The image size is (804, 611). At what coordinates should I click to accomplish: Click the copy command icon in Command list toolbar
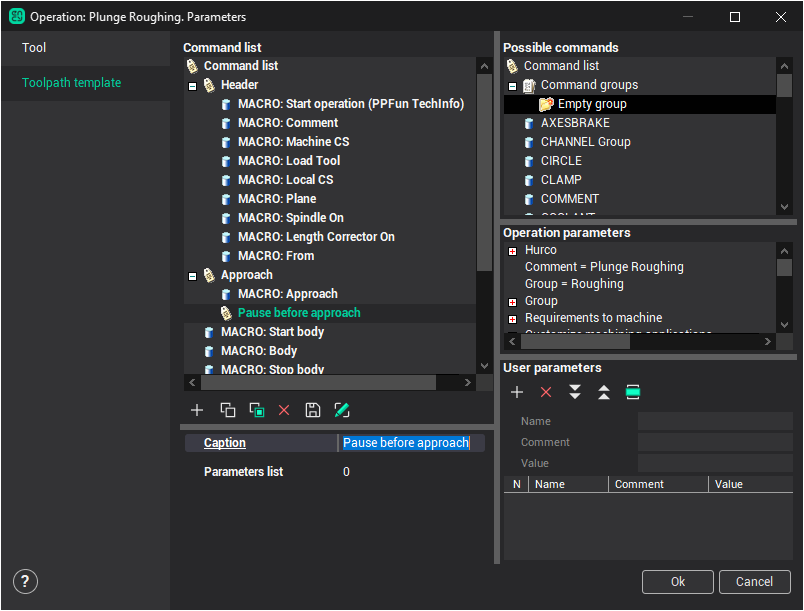click(227, 410)
